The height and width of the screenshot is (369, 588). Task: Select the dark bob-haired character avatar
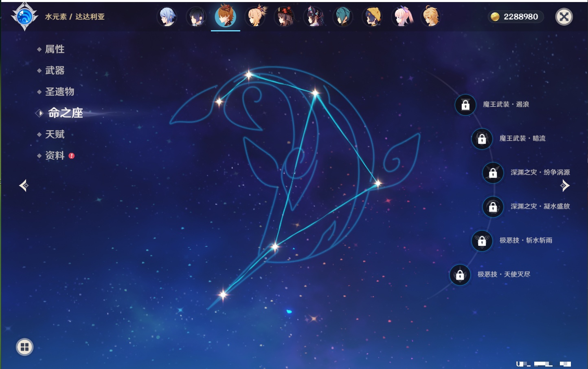[196, 17]
